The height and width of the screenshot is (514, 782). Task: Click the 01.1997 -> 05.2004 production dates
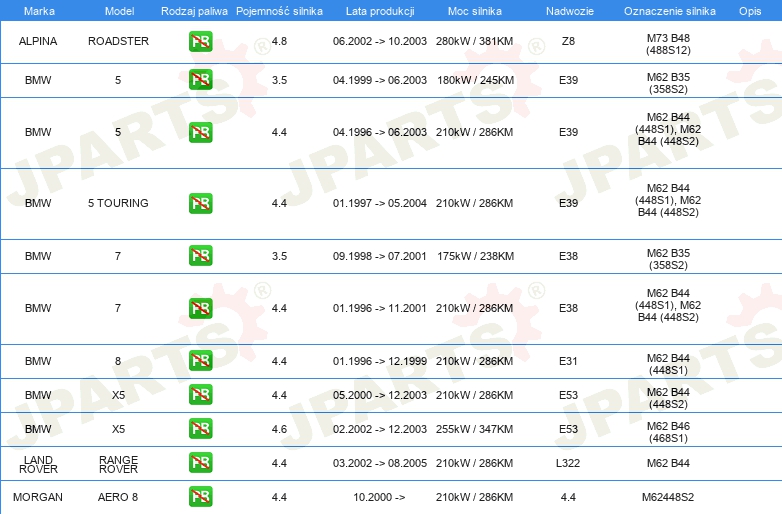[380, 203]
